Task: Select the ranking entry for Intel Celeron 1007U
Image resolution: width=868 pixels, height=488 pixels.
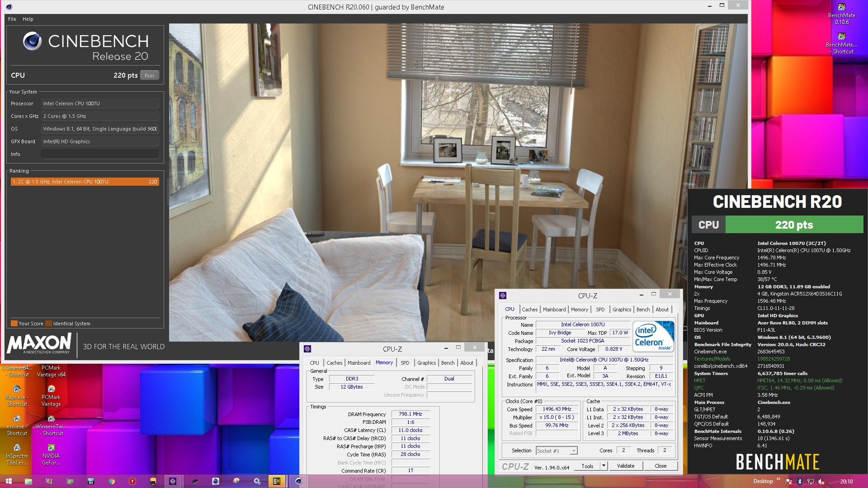Action: [85, 182]
